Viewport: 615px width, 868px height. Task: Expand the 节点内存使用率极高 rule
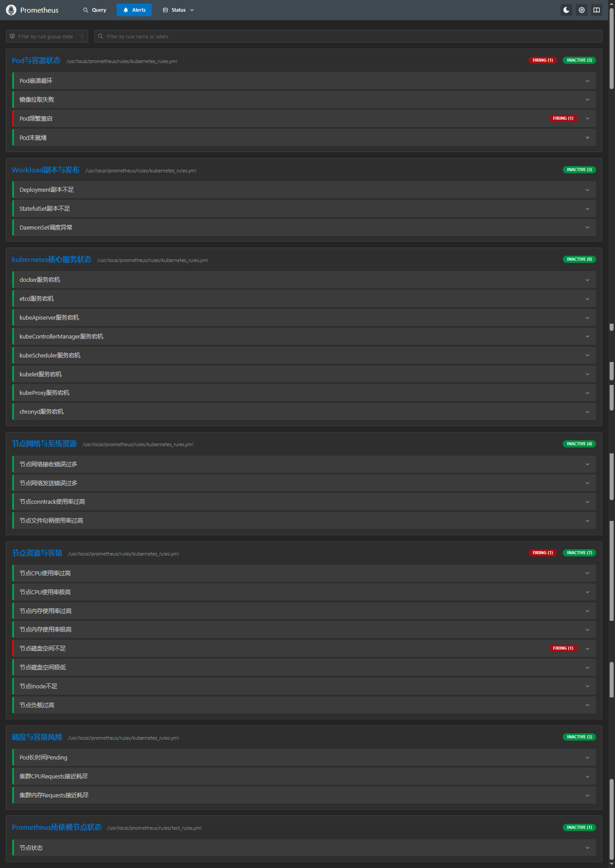304,630
